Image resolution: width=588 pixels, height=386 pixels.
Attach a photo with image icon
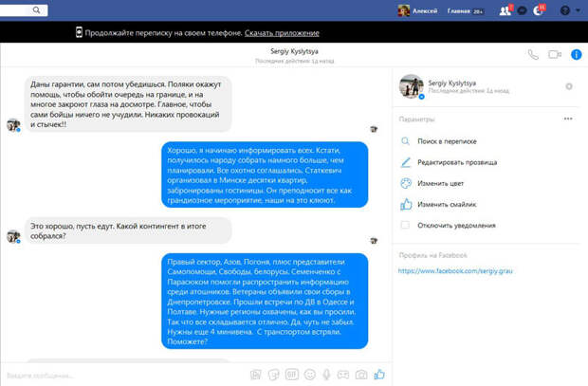256,375
